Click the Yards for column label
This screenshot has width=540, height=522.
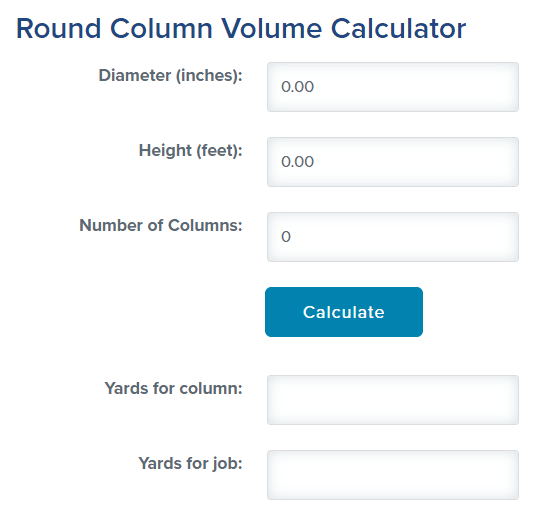tap(174, 388)
